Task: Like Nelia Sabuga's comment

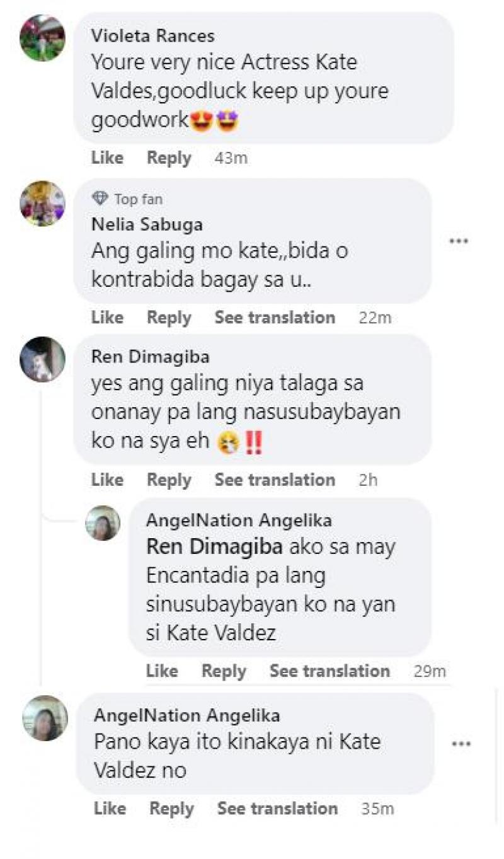Action: click(x=106, y=318)
